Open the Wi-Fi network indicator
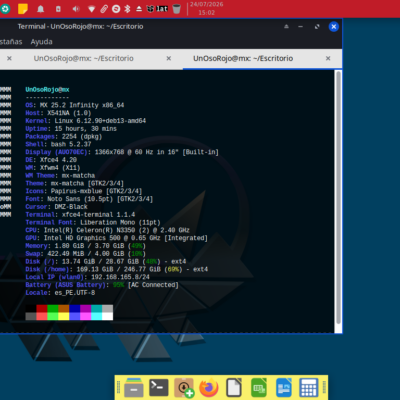Image resolution: width=400 pixels, height=400 pixels. [x=92, y=9]
